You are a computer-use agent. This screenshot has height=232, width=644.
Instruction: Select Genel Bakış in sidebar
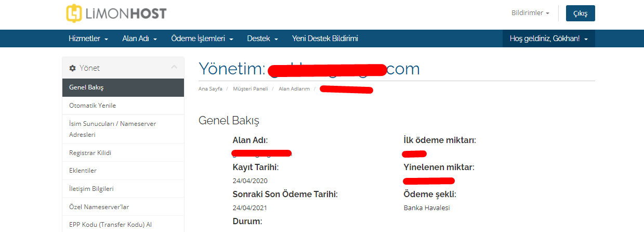point(123,87)
